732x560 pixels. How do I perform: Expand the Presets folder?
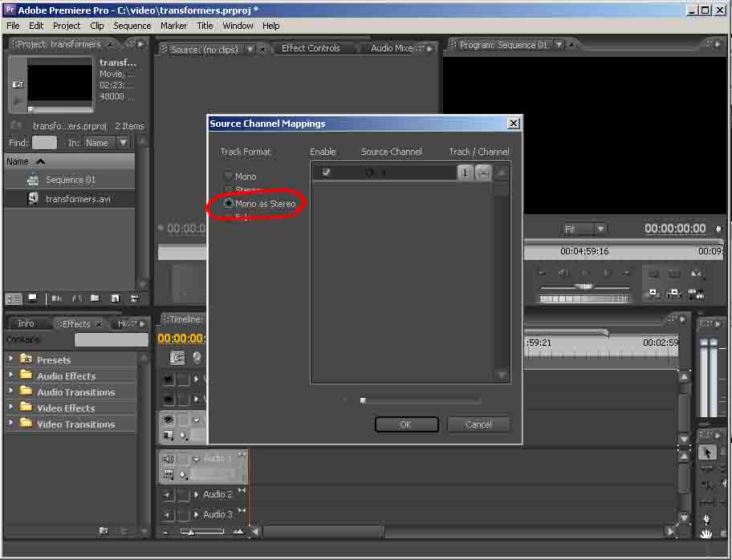pyautogui.click(x=10, y=359)
